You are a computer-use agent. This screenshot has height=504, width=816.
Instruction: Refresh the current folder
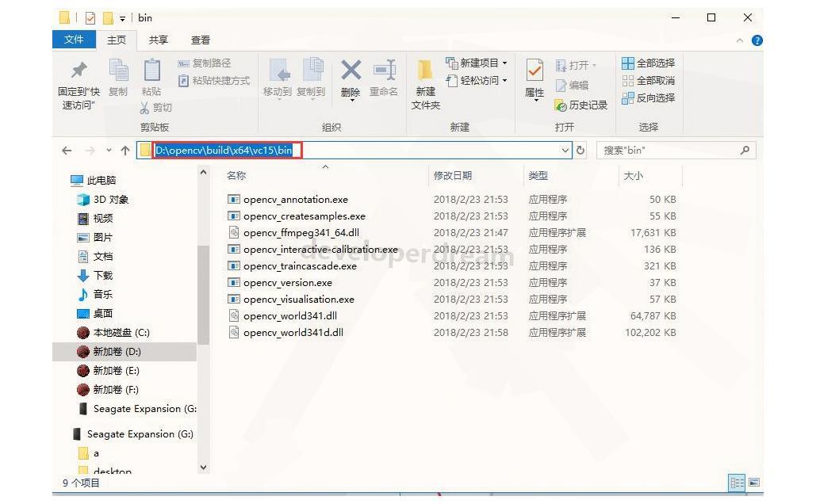pos(580,151)
